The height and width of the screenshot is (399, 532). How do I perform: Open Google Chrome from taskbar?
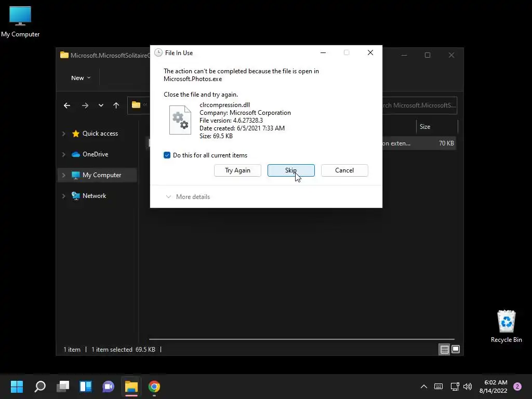pos(154,387)
